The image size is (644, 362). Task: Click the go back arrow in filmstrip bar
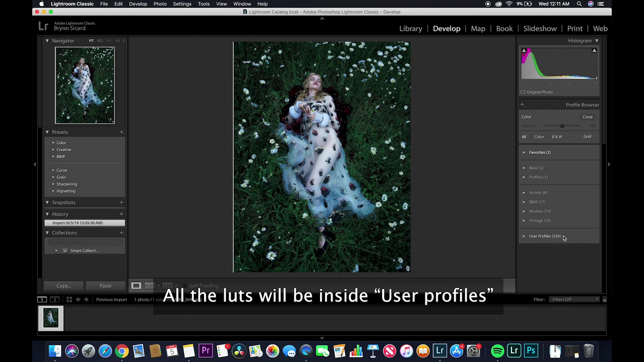click(78, 299)
